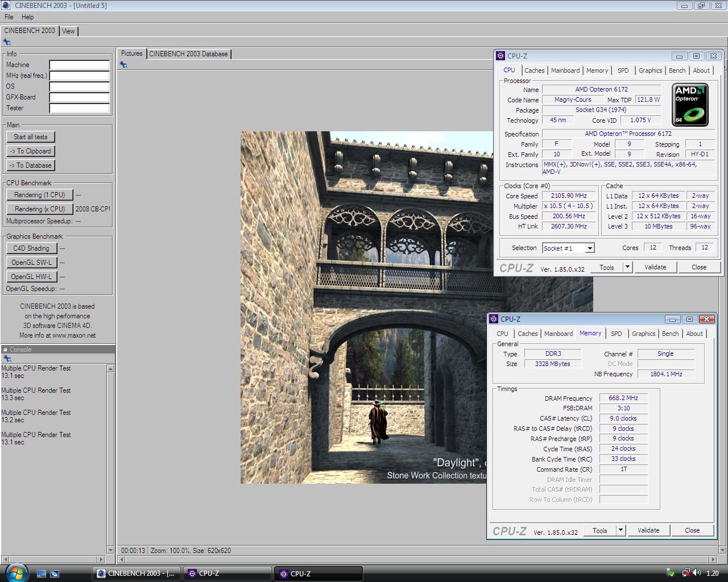Image resolution: width=728 pixels, height=582 pixels.
Task: Start the OpenGL SW-L test
Action: coord(31,263)
